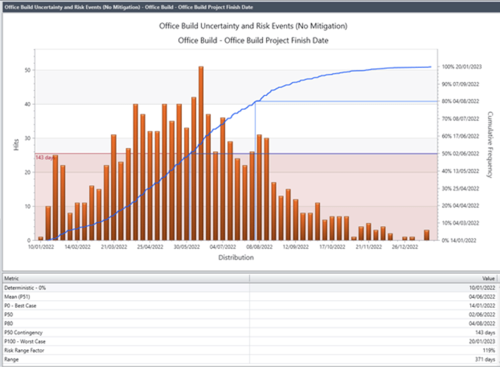Select the Risk Range Factor row
The width and height of the screenshot is (500, 367).
click(250, 351)
